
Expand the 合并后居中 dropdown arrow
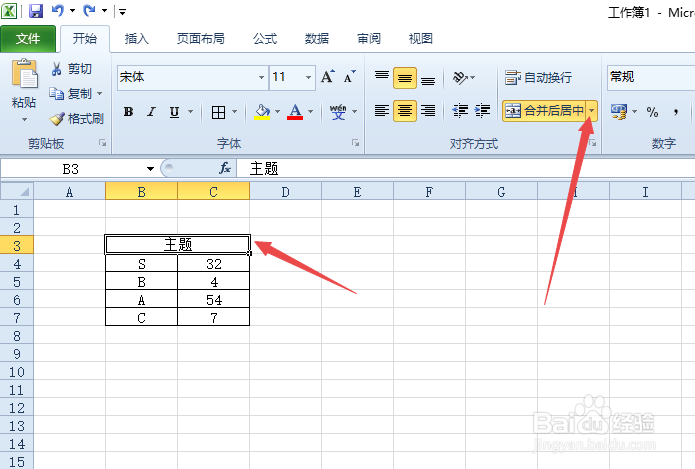pos(591,111)
